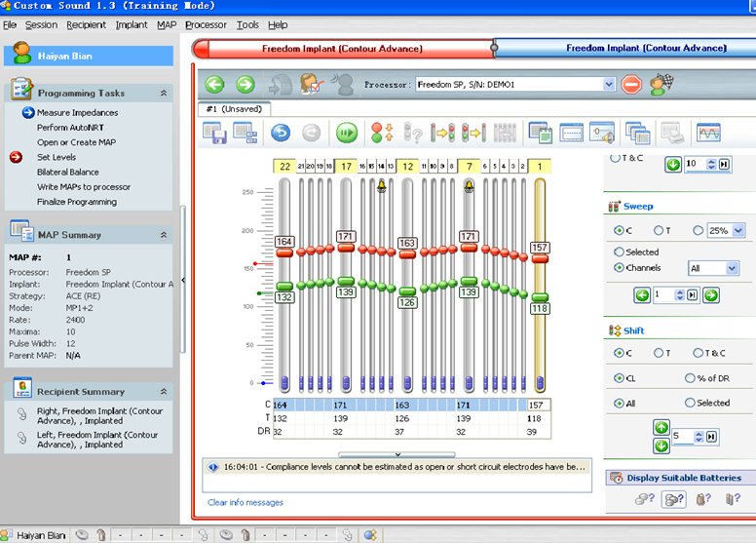Open the waveform display toolbar icon
This screenshot has width=756, height=543.
click(x=709, y=133)
